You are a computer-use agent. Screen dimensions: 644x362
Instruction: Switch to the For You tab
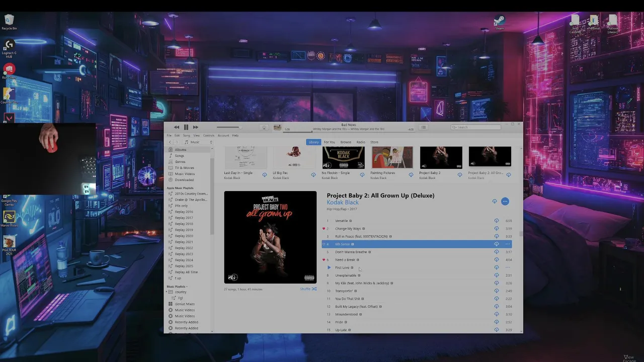point(330,142)
